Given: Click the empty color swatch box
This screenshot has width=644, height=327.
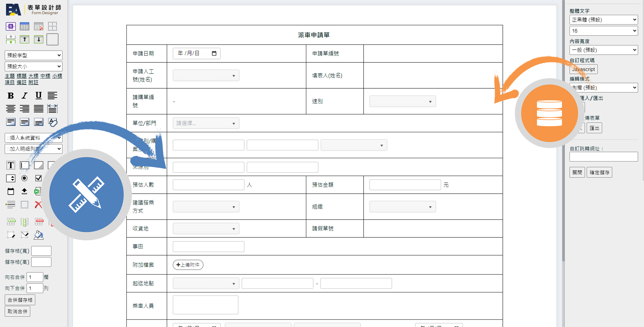Looking at the screenshot, I should [52, 40].
